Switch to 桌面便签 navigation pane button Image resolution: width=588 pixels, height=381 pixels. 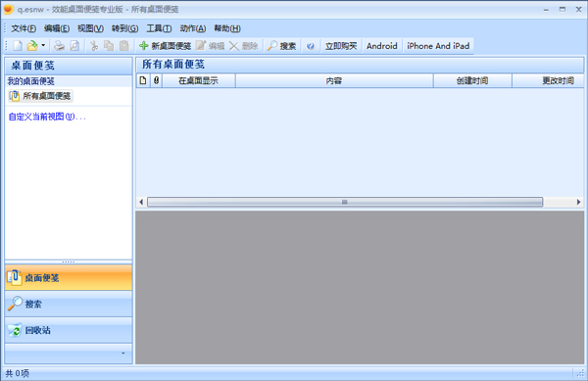point(69,277)
